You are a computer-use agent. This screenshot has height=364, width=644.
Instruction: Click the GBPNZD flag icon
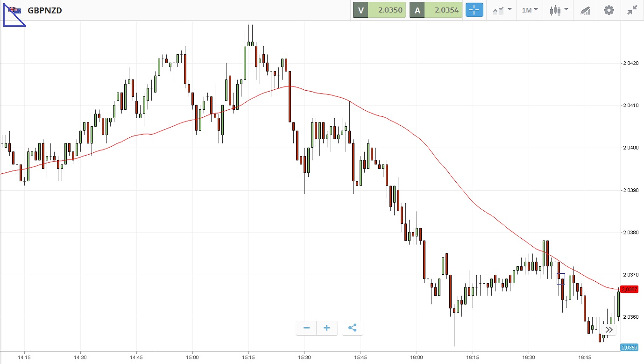tap(14, 10)
